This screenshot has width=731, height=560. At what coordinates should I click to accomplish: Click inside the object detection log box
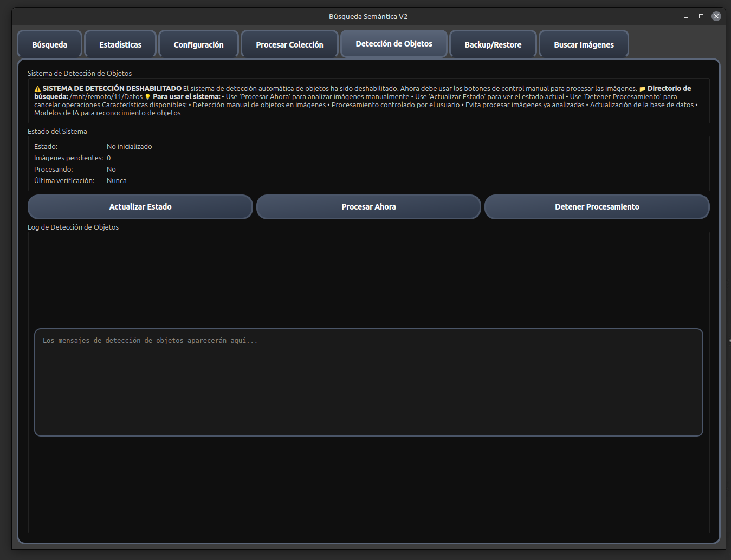(368, 382)
